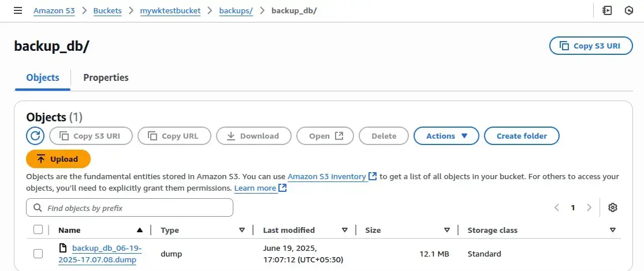Go to previous page arrow

pos(557,208)
